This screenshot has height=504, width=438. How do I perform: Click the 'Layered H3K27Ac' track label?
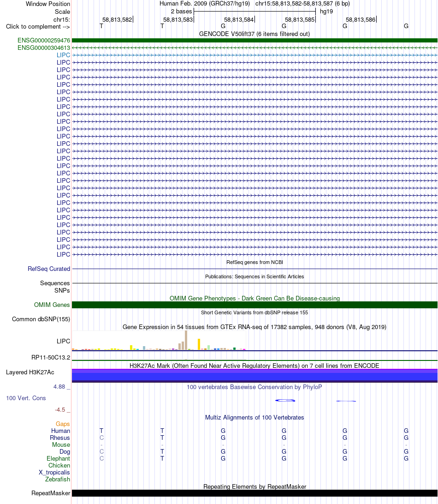(30, 372)
